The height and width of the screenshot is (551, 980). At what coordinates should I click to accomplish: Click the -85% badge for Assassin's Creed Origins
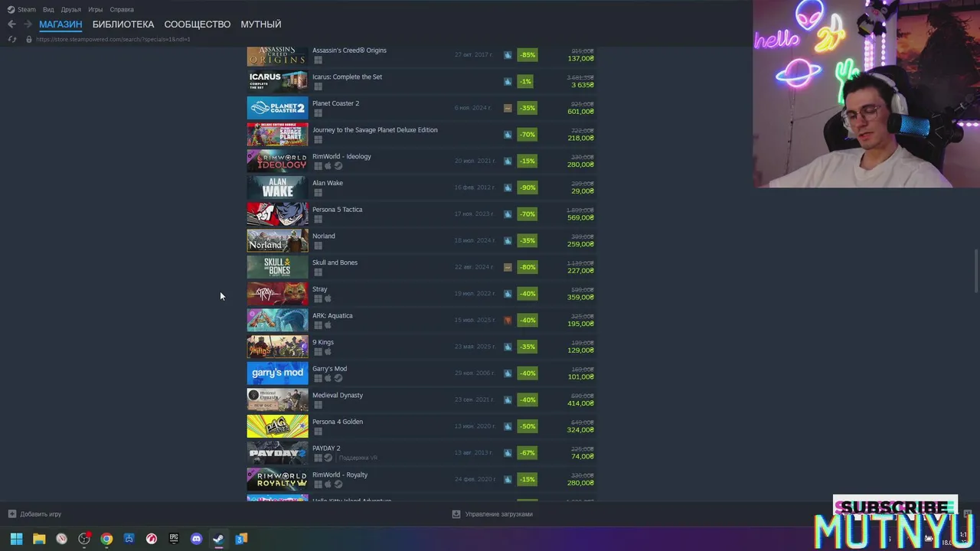coord(527,55)
